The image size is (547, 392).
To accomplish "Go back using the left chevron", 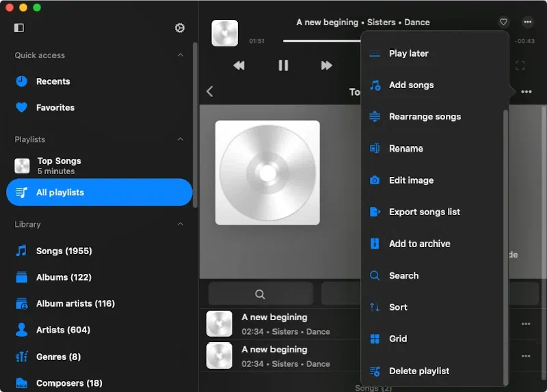I will (210, 92).
